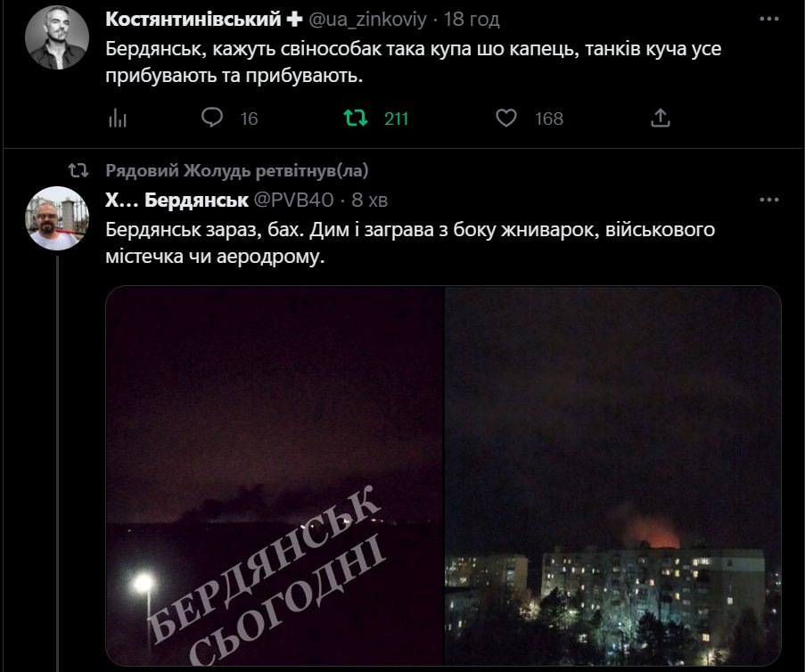Open left photo with Бердянськ Сьогодні watermark

[x=275, y=476]
